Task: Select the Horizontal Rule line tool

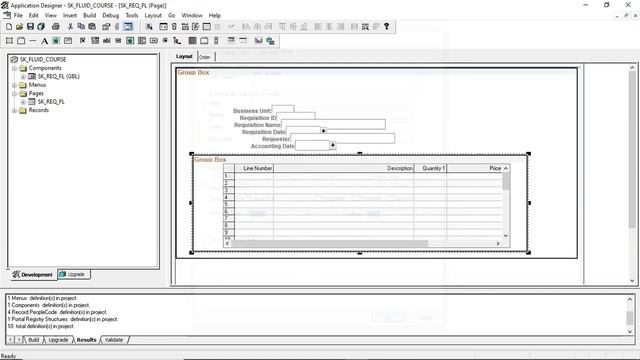Action: click(x=33, y=41)
